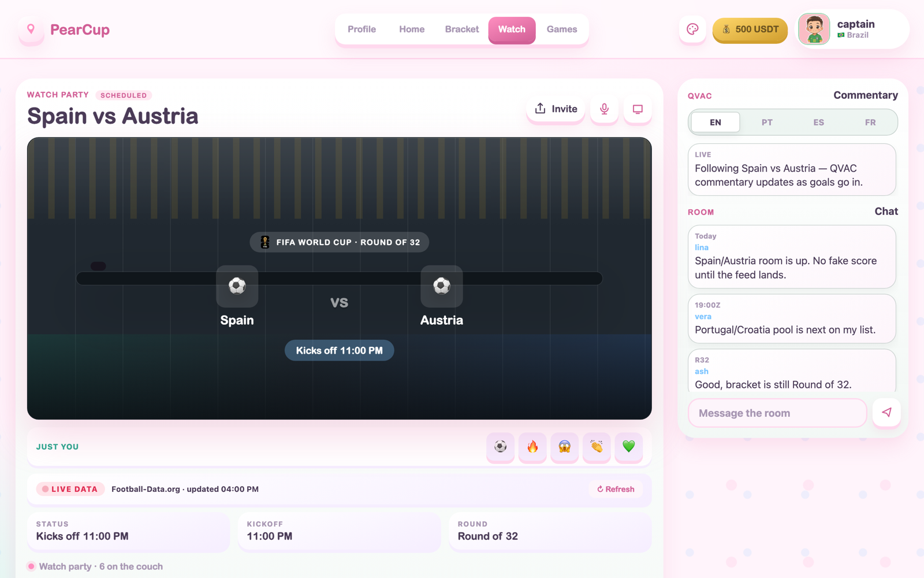Click the 500 USDT balance button
This screenshot has width=924, height=578.
click(x=750, y=29)
